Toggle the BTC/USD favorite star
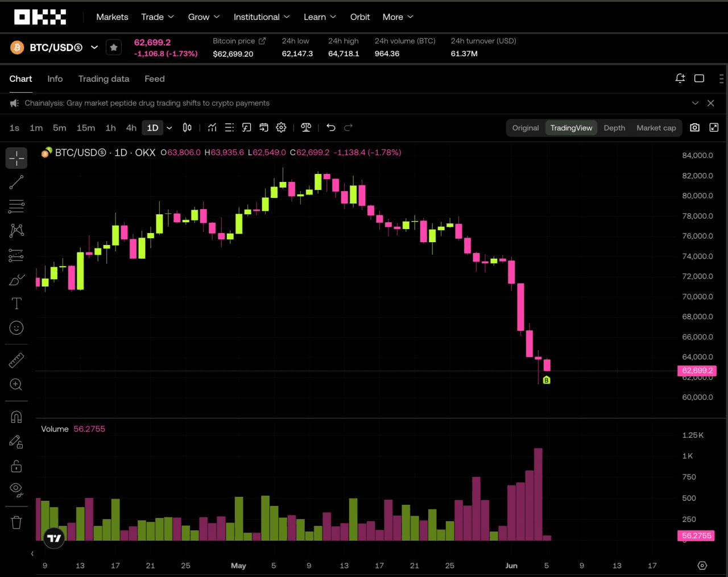The image size is (728, 577). (114, 48)
